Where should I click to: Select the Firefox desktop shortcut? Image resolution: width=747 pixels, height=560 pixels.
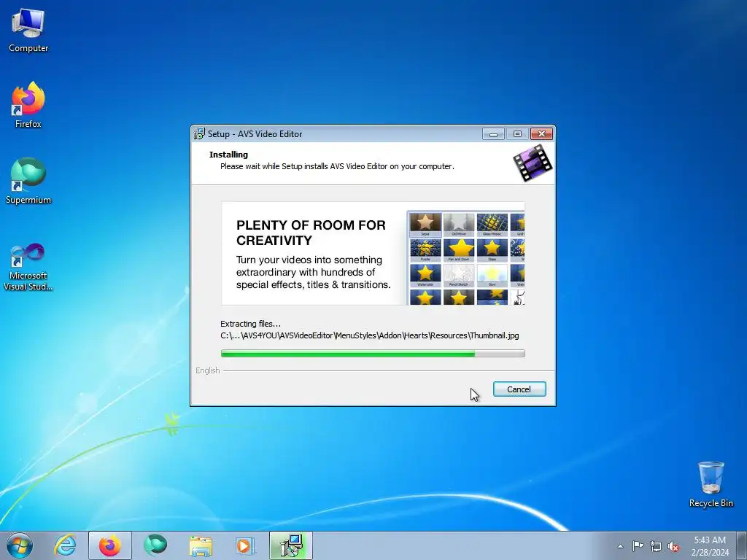click(x=28, y=105)
